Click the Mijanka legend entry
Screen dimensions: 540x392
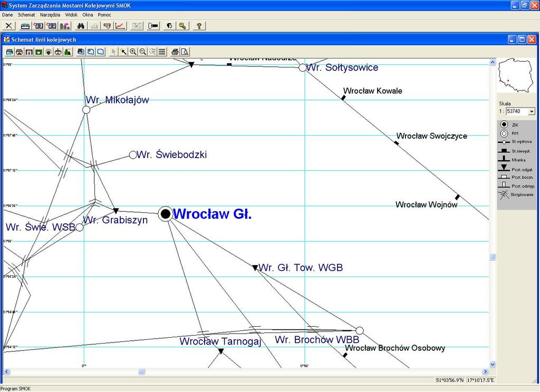[512, 159]
